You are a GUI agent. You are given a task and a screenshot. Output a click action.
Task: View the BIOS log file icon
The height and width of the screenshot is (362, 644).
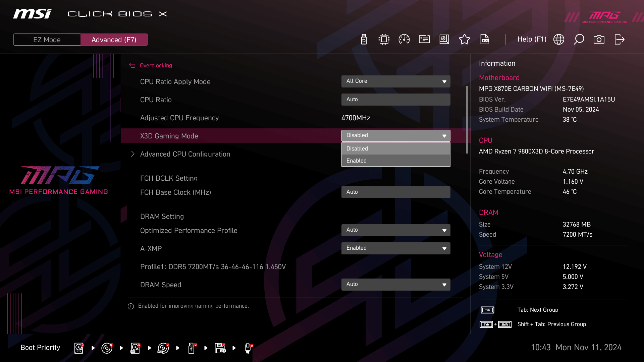[485, 39]
